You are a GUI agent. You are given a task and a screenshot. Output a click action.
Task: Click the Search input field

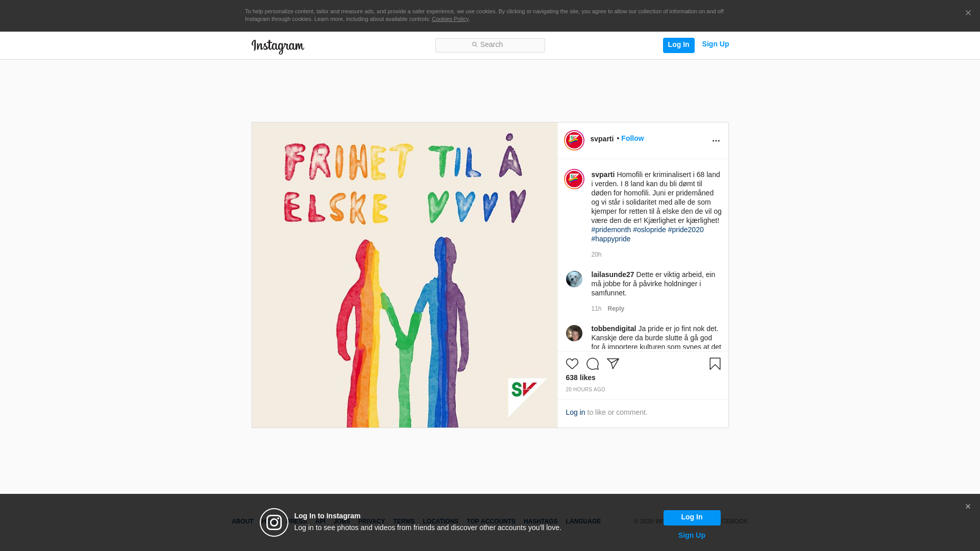(x=490, y=45)
